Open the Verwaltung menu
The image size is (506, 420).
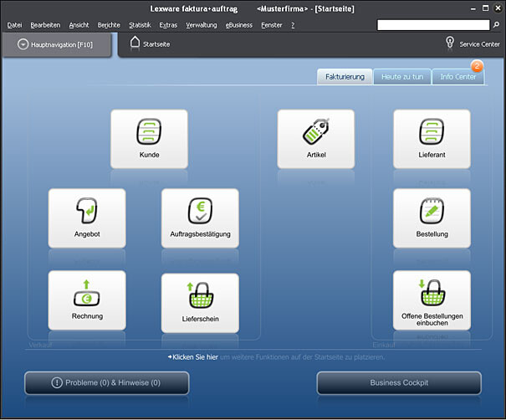coord(201,25)
